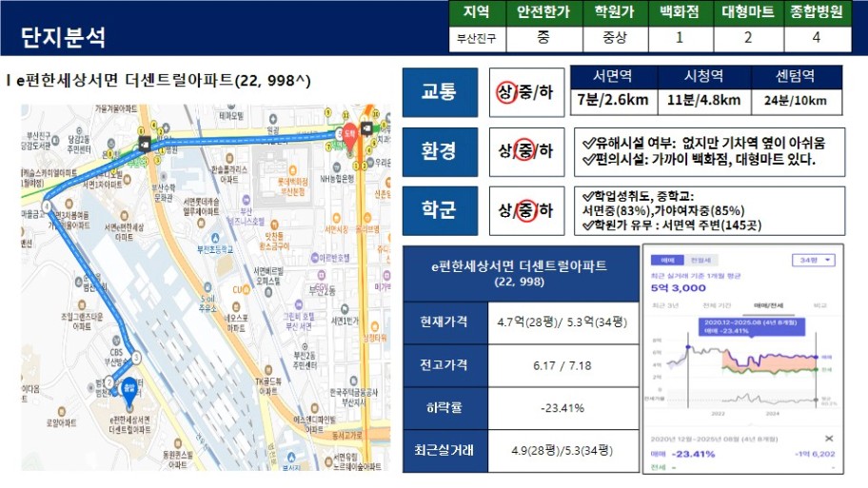Click the 로얄아파트 marker
868x488 pixels.
[x=62, y=412]
